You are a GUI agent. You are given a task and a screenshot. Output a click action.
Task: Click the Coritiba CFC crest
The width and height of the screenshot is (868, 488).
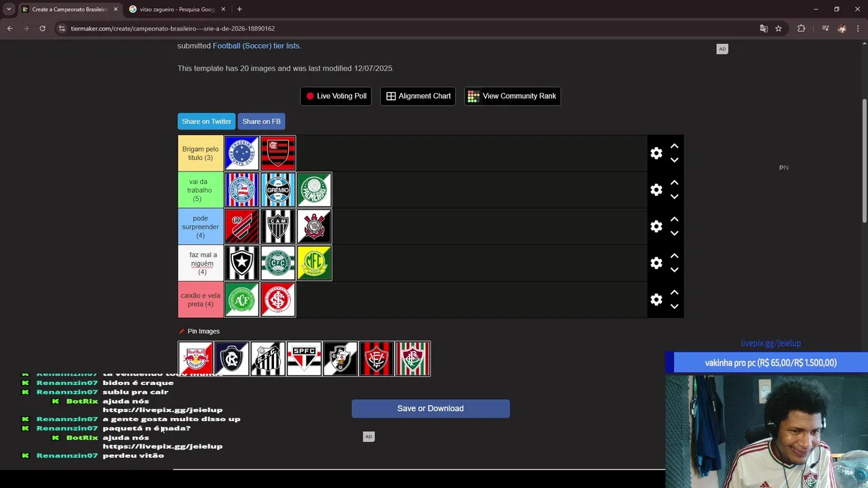pyautogui.click(x=278, y=263)
